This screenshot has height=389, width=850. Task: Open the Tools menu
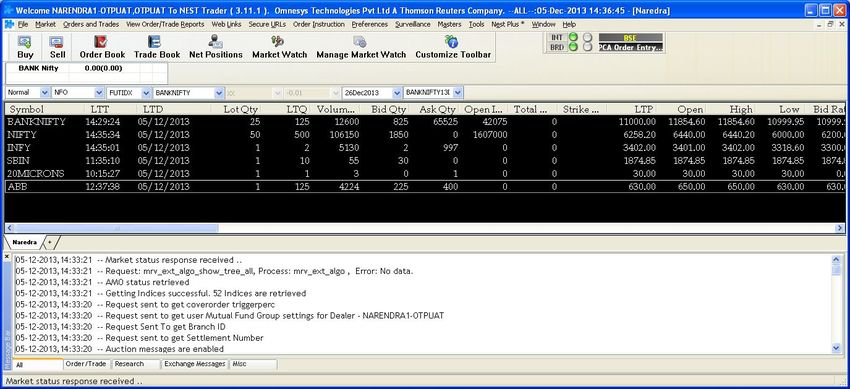pyautogui.click(x=476, y=24)
